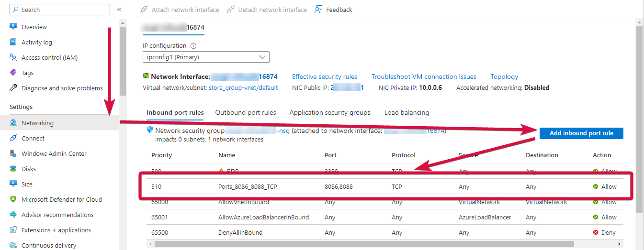This screenshot has width=644, height=250.
Task: Open Effective security rules link
Action: point(325,76)
